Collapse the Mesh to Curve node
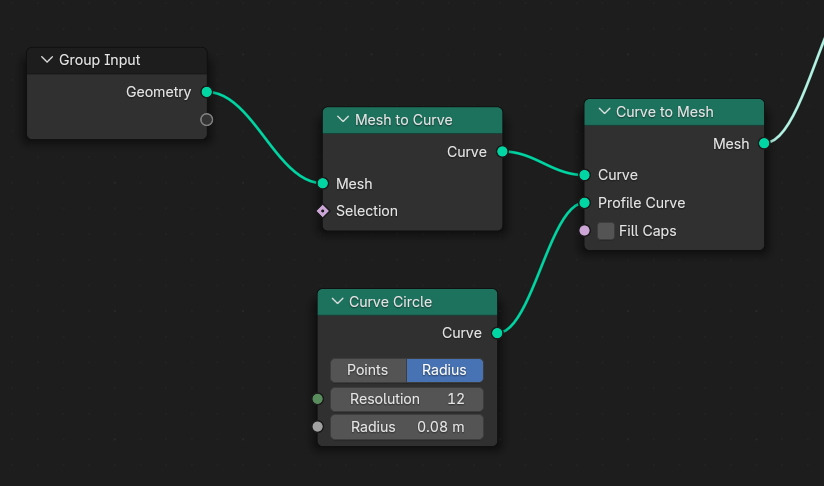Viewport: 824px width, 486px height. 343,120
